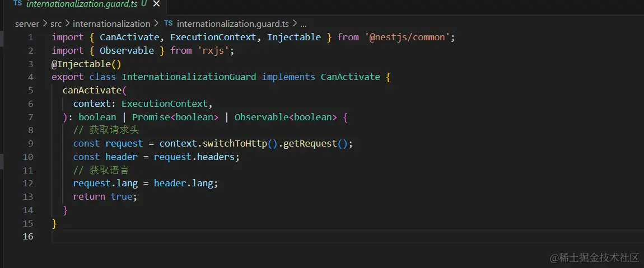Click 'Observable<boolean>' return type

(x=286, y=117)
